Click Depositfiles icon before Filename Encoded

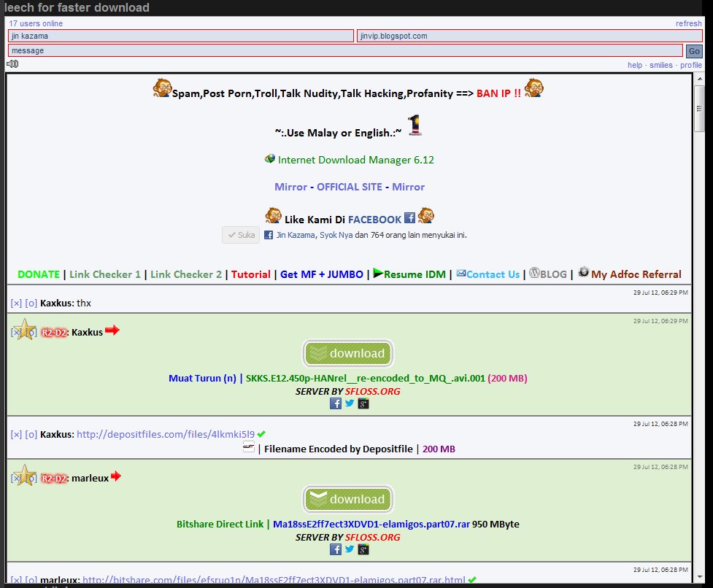(249, 447)
